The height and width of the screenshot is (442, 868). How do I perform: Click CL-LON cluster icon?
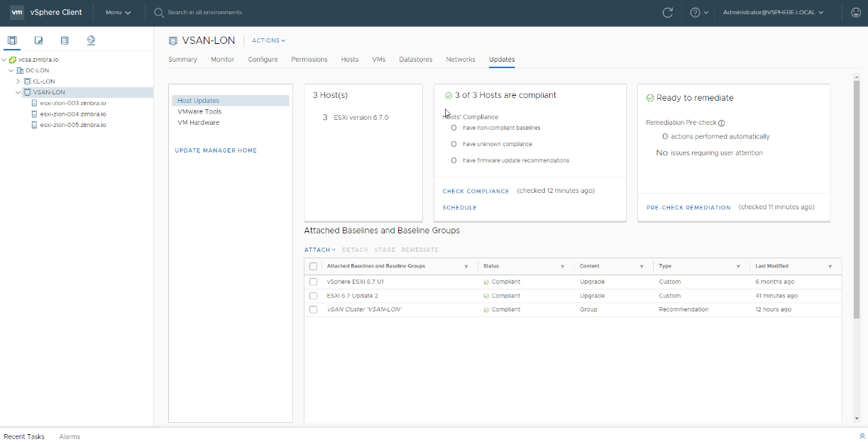pos(28,82)
